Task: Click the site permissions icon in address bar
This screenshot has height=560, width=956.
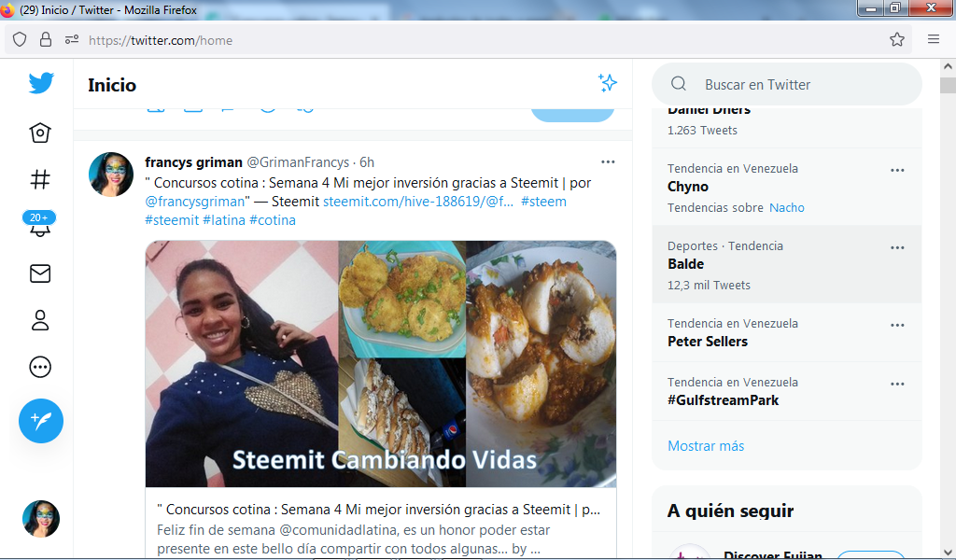Action: coord(72,39)
